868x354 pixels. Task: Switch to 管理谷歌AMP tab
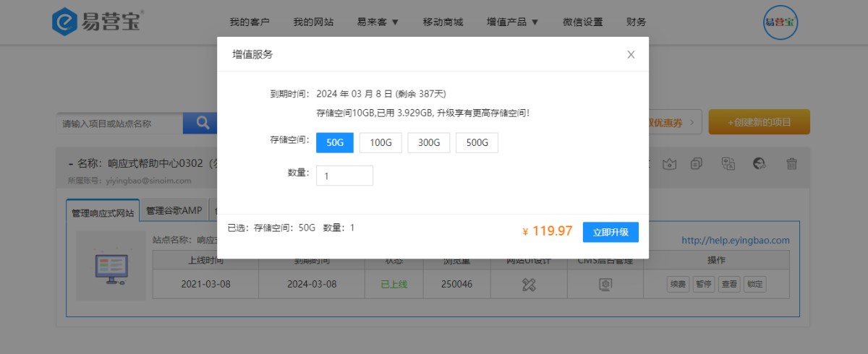tap(174, 210)
